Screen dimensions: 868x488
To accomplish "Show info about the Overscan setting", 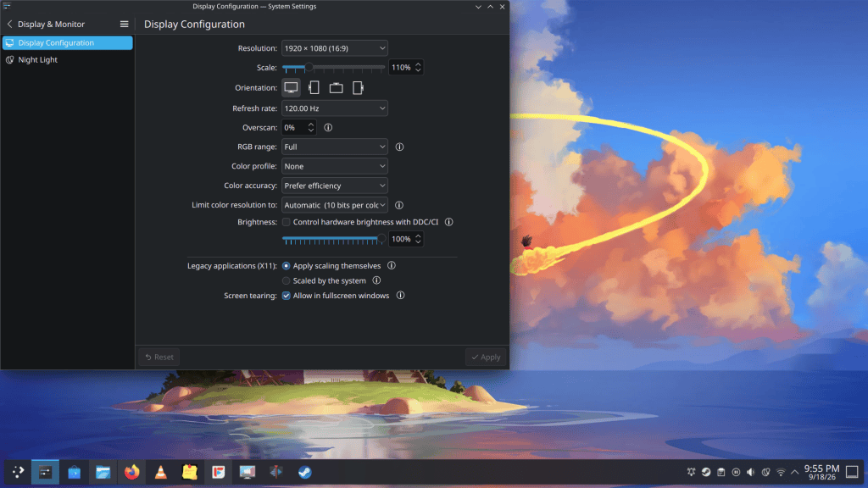I will (x=328, y=127).
